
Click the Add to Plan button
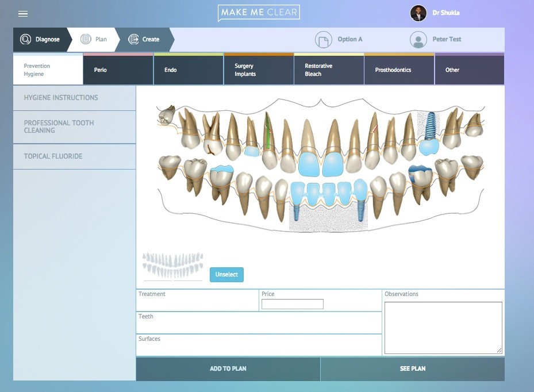[x=228, y=368]
